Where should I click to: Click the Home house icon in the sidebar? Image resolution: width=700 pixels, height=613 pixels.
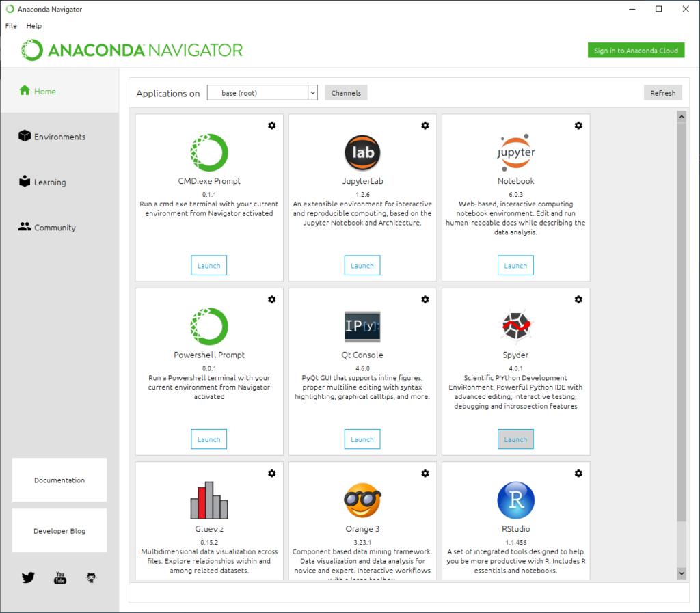[x=25, y=91]
